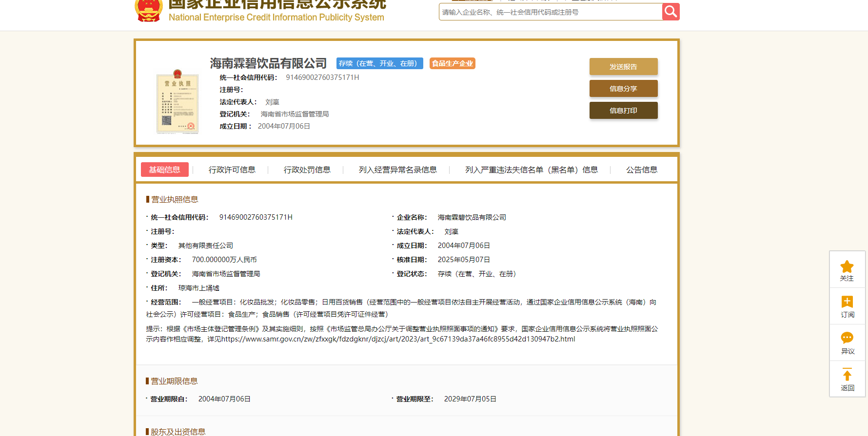Open the 公告信息 tab
The width and height of the screenshot is (868, 436).
(642, 170)
